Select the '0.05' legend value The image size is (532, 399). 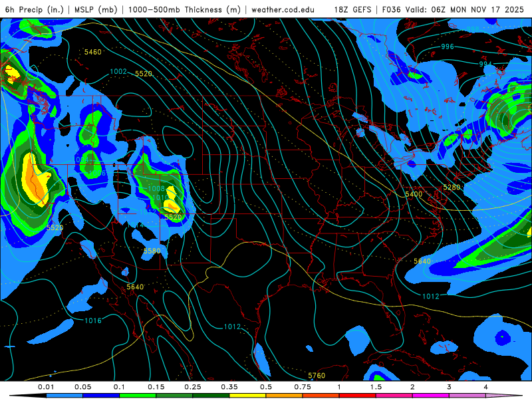coord(82,387)
